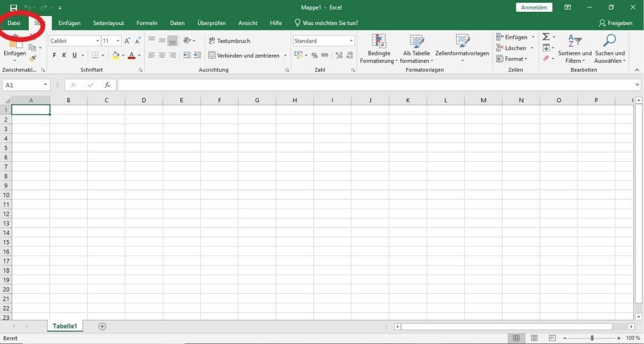Open the Name Box dropdown arrow
The height and width of the screenshot is (344, 644).
tap(45, 85)
